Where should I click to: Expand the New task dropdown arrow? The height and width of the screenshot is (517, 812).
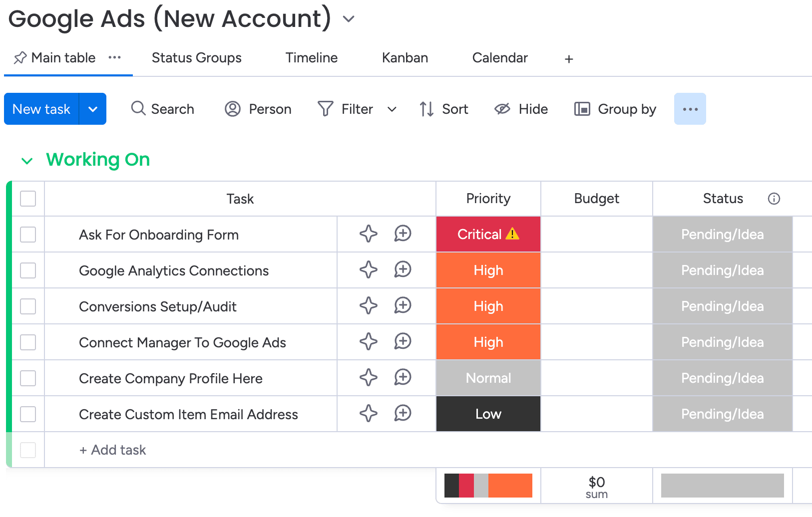pos(93,109)
